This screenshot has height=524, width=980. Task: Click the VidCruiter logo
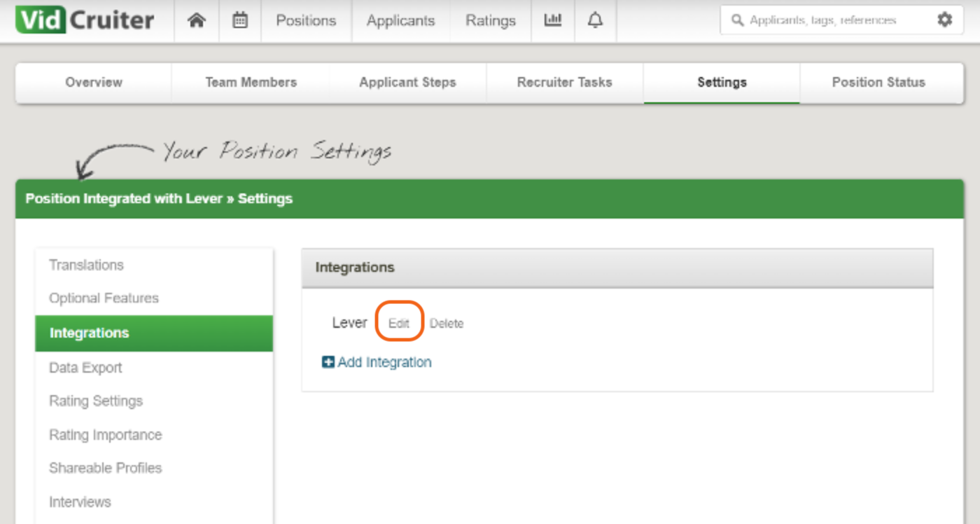(84, 20)
